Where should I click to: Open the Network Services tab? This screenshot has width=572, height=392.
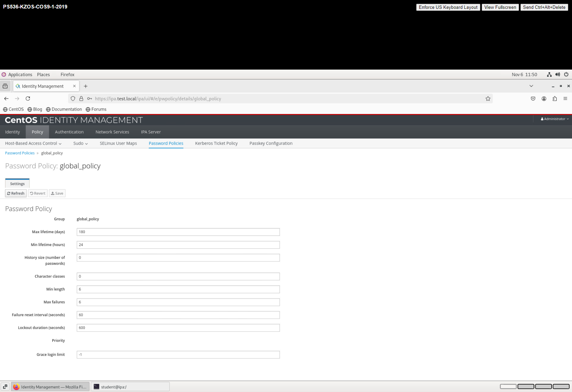[112, 132]
